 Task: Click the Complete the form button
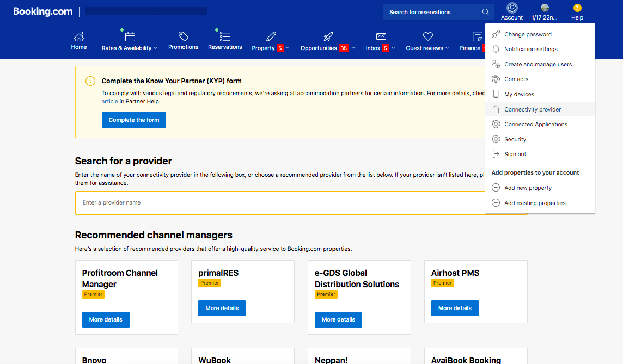[x=134, y=120]
